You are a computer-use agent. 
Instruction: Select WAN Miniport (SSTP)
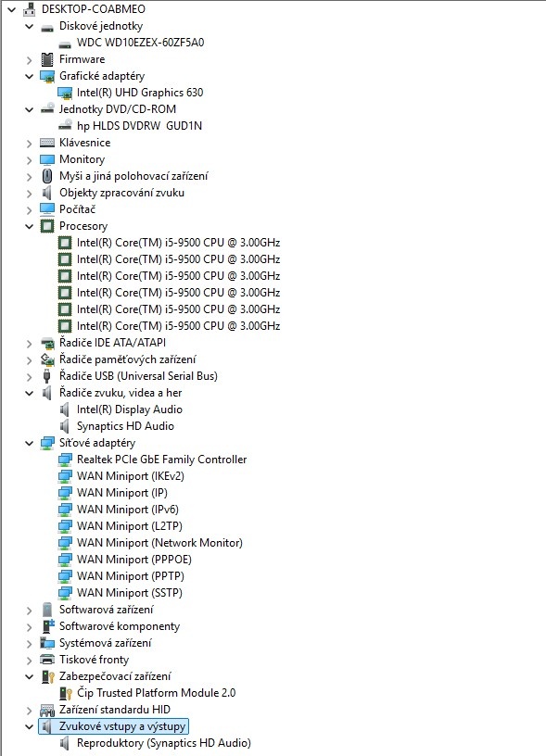[129, 593]
